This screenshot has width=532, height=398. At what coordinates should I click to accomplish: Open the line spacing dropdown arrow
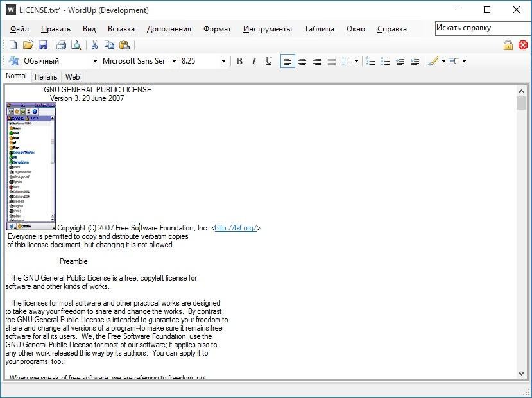356,61
